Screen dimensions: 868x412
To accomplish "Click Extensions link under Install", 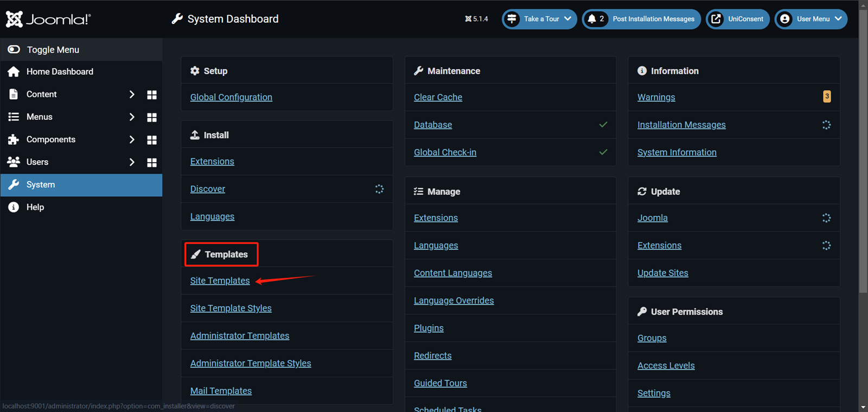I will [x=212, y=162].
